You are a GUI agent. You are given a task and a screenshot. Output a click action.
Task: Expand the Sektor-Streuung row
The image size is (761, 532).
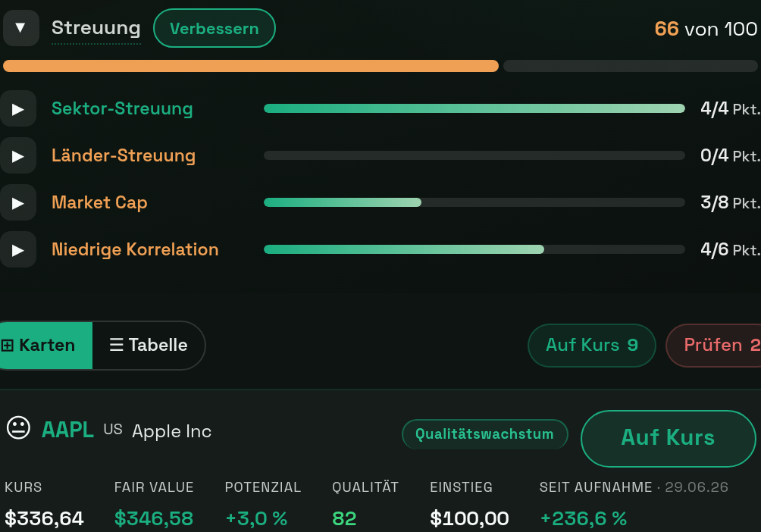[18, 108]
